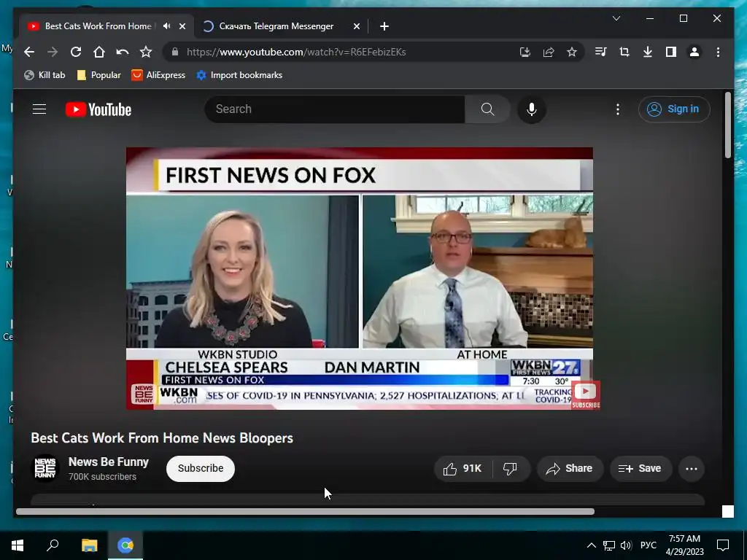The height and width of the screenshot is (560, 747).
Task: Click the vertical page scrollbar
Action: [x=728, y=125]
